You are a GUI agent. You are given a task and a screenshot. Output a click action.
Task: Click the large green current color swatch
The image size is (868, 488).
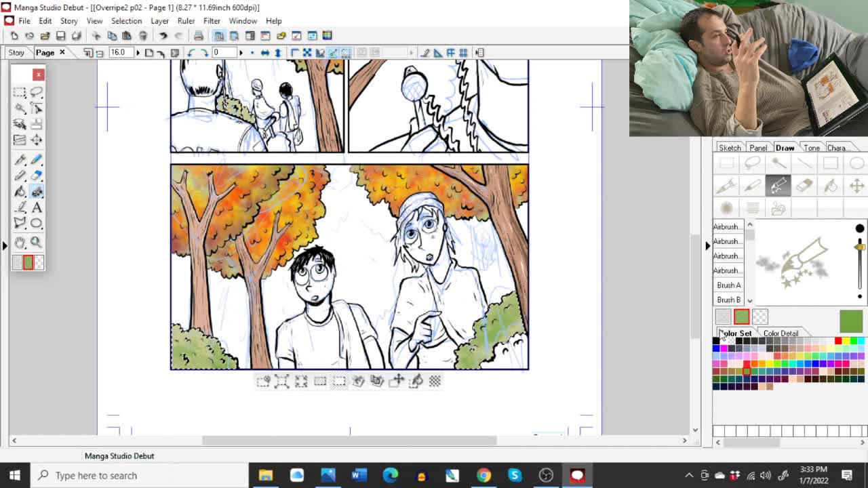point(851,321)
